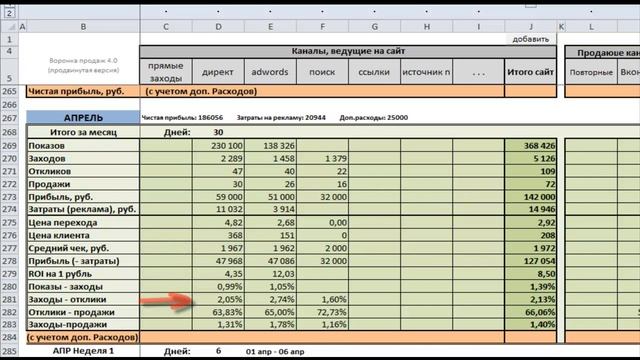Click the adwords затраты value '3 914'
Screen dimensions: 640x360
[x=270, y=209]
